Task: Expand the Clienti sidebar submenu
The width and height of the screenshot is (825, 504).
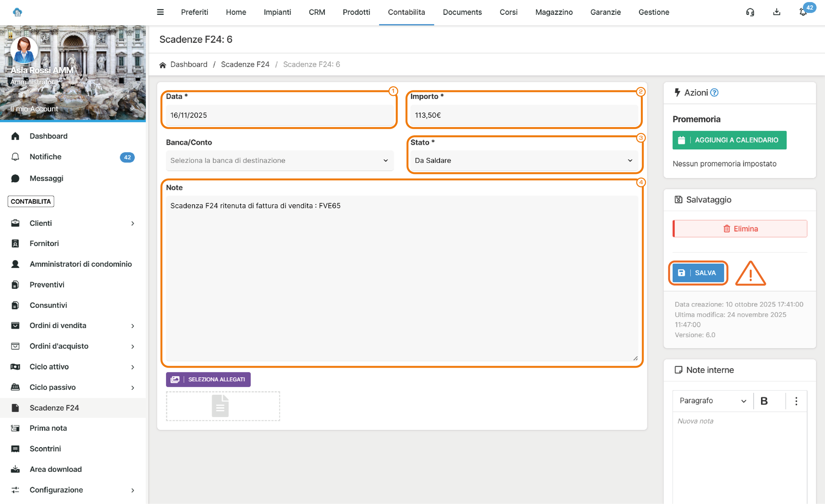Action: coord(133,223)
